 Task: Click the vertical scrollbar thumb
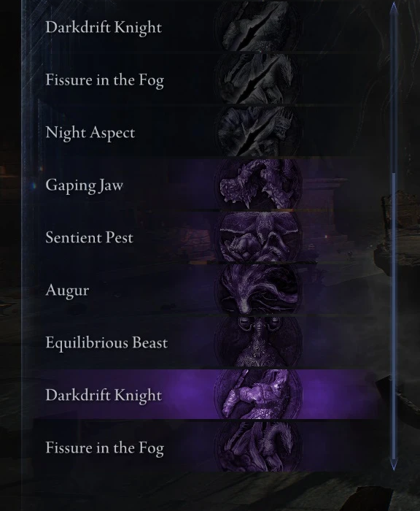coord(394,316)
